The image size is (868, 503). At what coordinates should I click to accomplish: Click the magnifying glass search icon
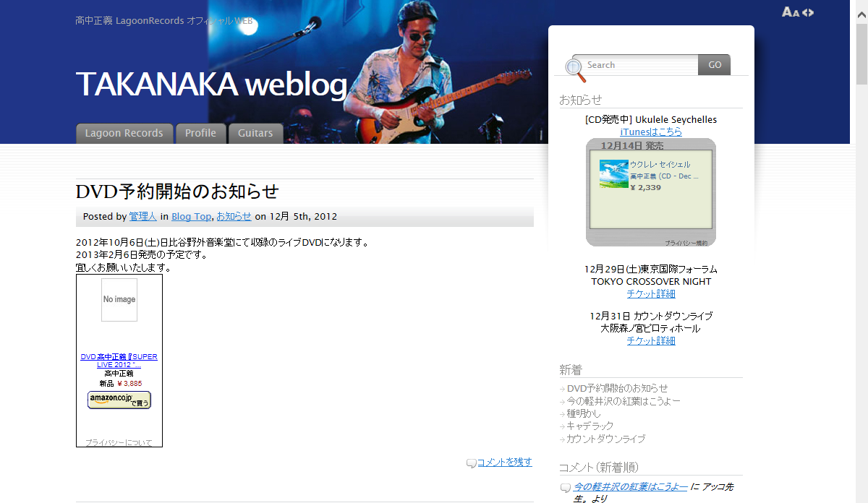(x=574, y=69)
